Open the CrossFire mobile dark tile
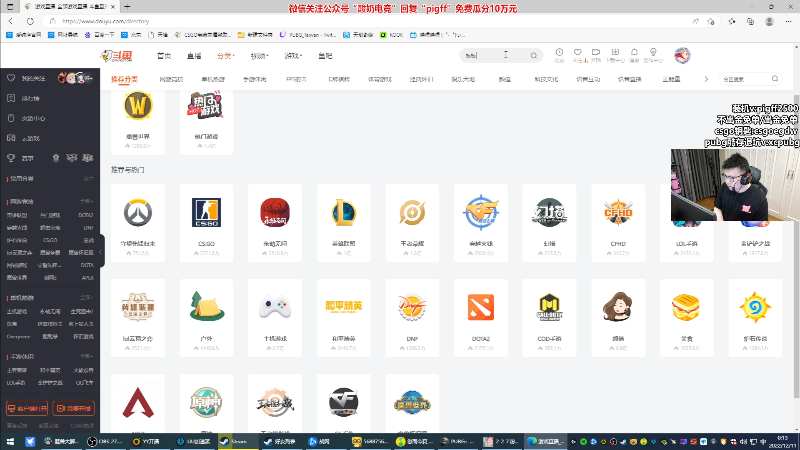 [x=343, y=403]
